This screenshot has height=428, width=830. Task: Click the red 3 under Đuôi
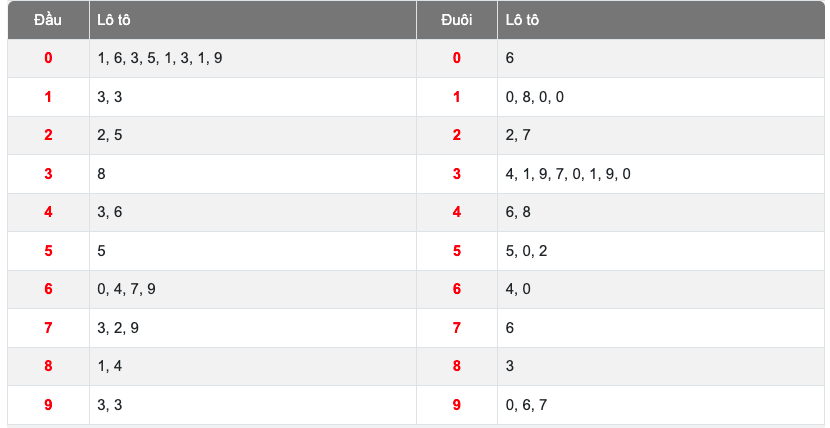pos(457,174)
